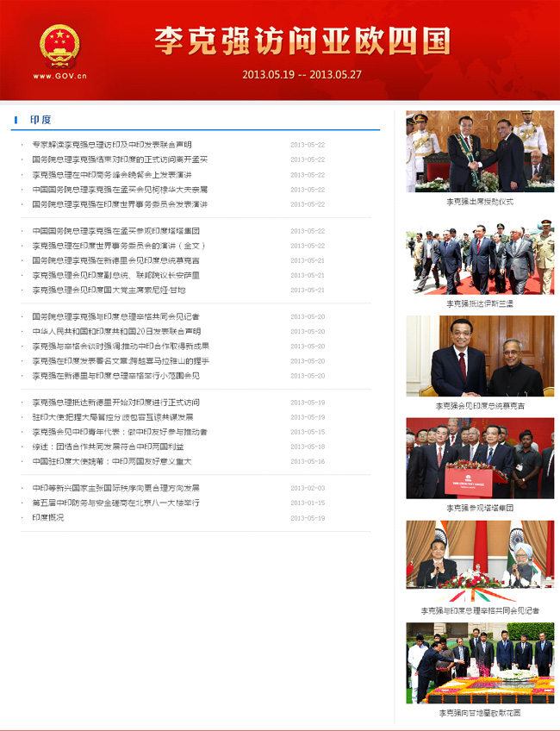Open 李克强与辛格会谈时强调:推动中印合作取得新成果
This screenshot has height=731, width=560.
point(121,346)
